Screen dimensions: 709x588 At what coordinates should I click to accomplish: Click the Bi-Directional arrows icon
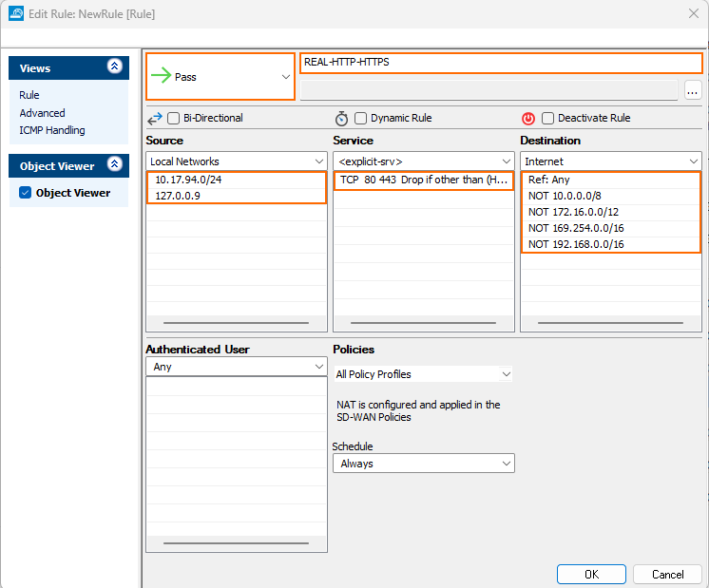[155, 119]
